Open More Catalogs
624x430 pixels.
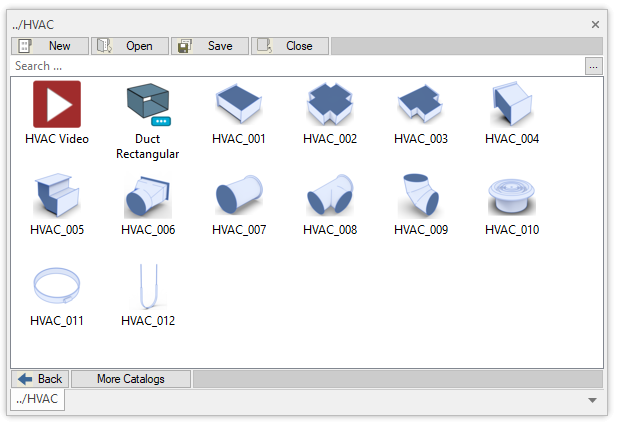coord(131,379)
